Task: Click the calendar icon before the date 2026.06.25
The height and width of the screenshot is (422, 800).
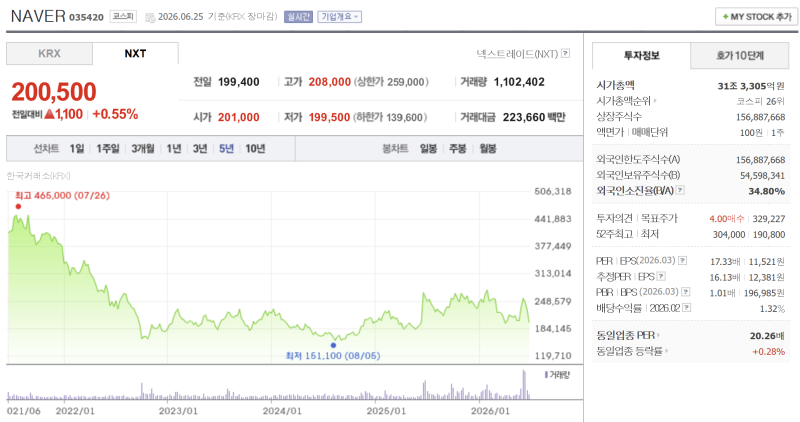Action: tap(150, 17)
